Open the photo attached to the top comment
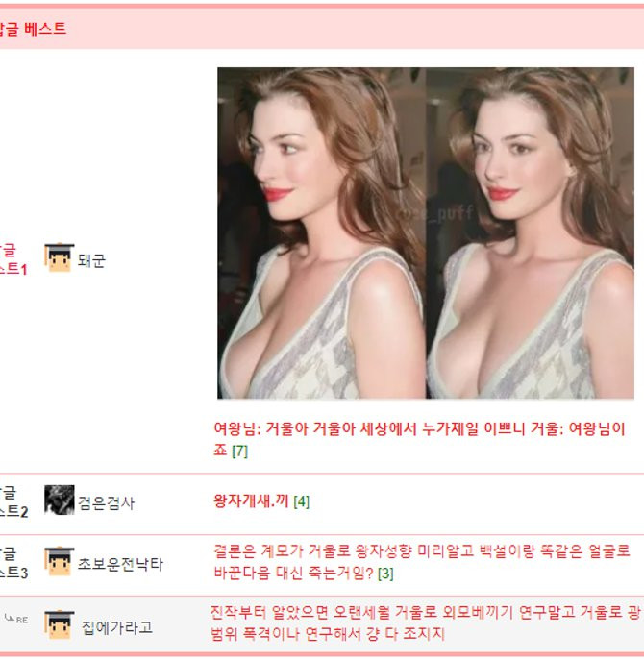This screenshot has width=644, height=659. (426, 232)
